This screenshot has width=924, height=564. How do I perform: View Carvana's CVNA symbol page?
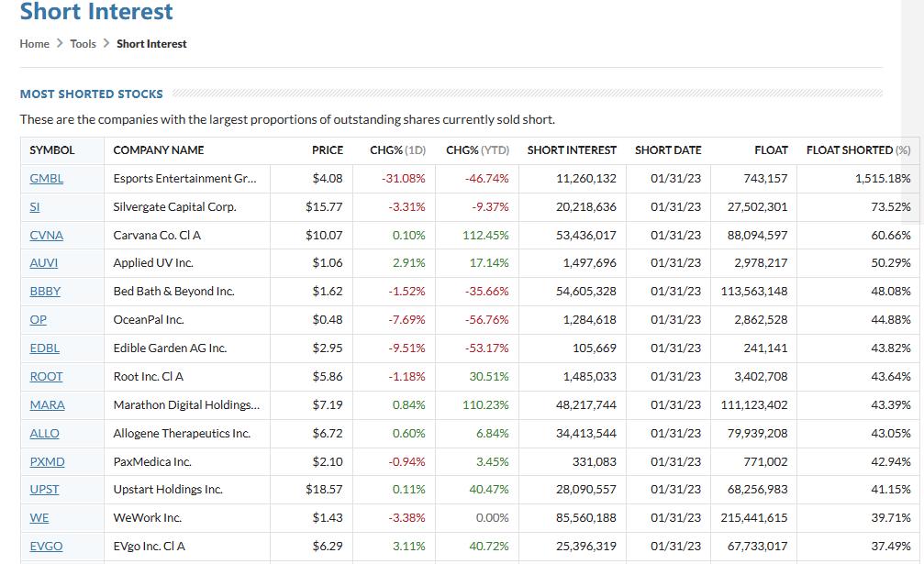pos(46,235)
